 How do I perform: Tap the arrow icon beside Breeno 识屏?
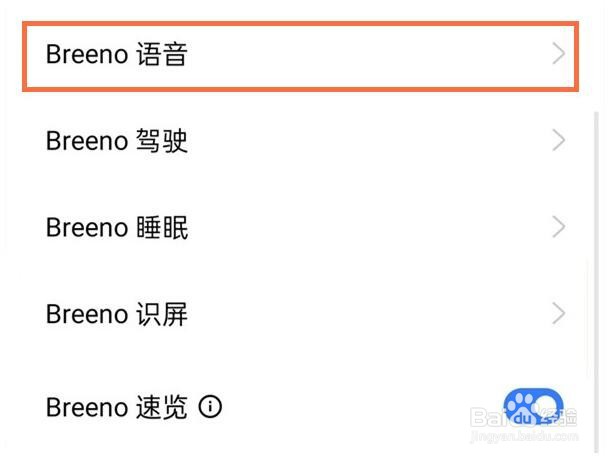[x=559, y=313]
